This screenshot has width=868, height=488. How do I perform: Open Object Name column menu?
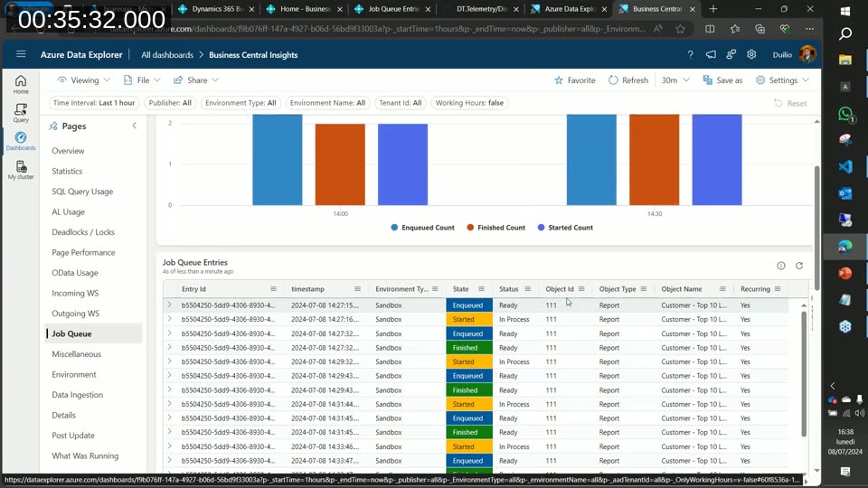pyautogui.click(x=722, y=289)
